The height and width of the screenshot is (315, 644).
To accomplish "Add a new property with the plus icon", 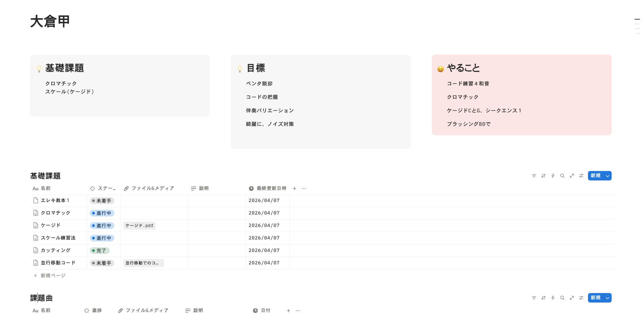I will [294, 188].
